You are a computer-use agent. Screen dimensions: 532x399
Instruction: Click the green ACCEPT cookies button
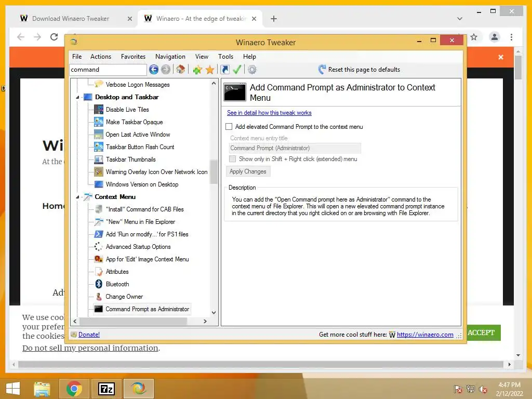point(481,333)
